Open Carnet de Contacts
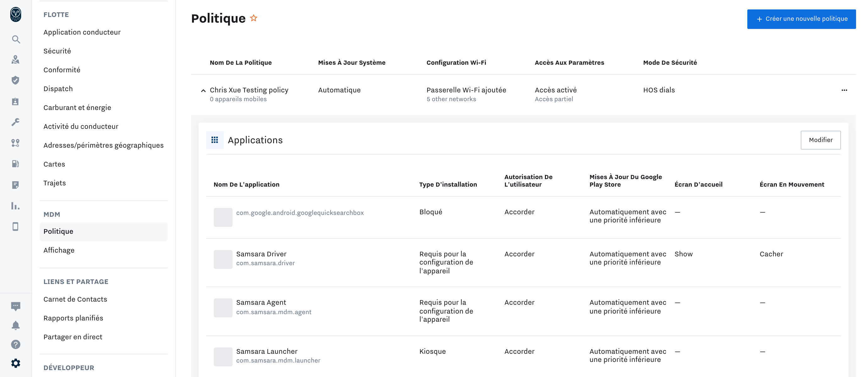 point(75,299)
